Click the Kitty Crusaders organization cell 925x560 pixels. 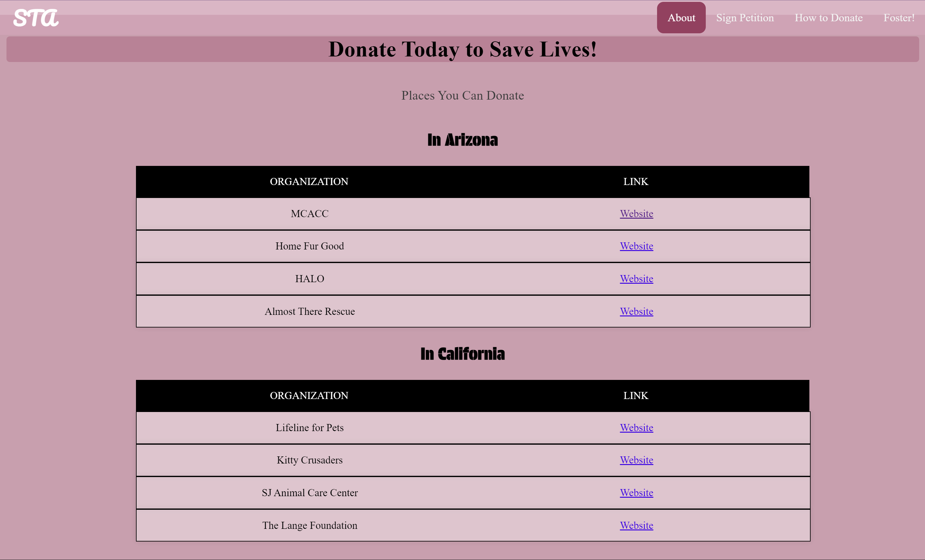coord(309,460)
